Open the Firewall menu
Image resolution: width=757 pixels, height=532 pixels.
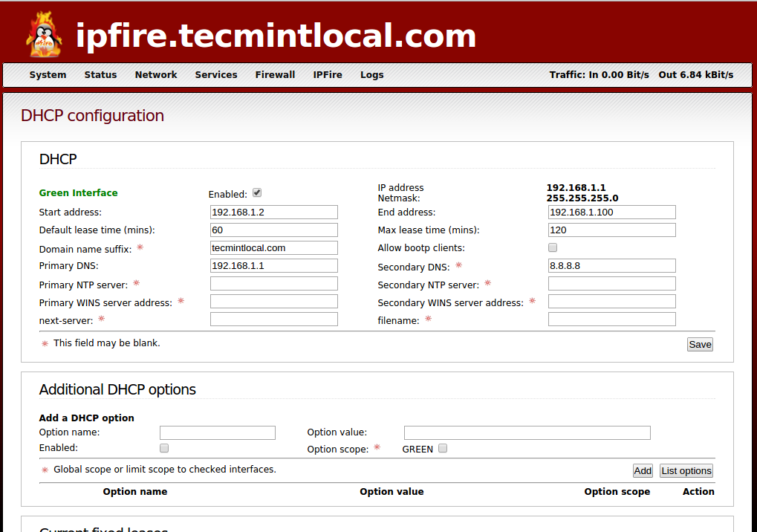point(275,75)
